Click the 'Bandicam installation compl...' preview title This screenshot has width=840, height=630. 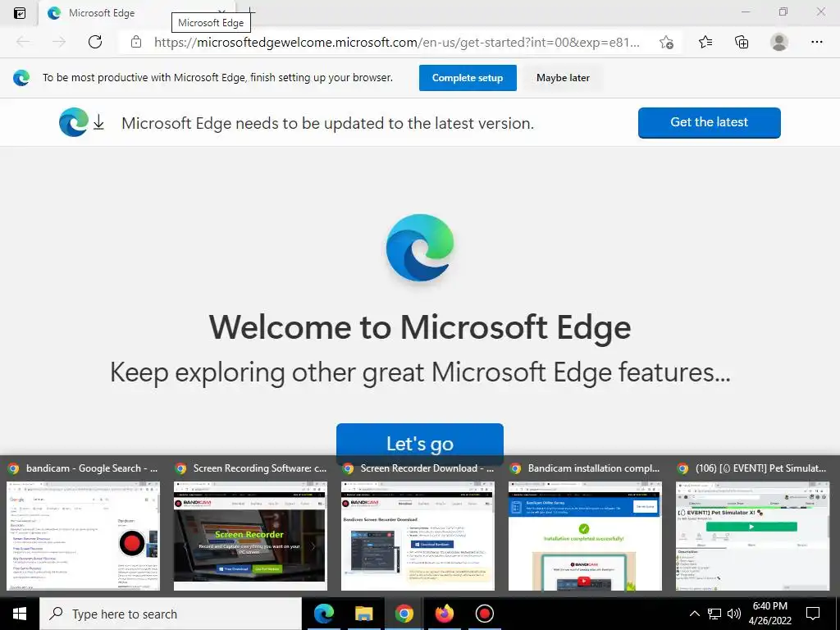point(594,468)
